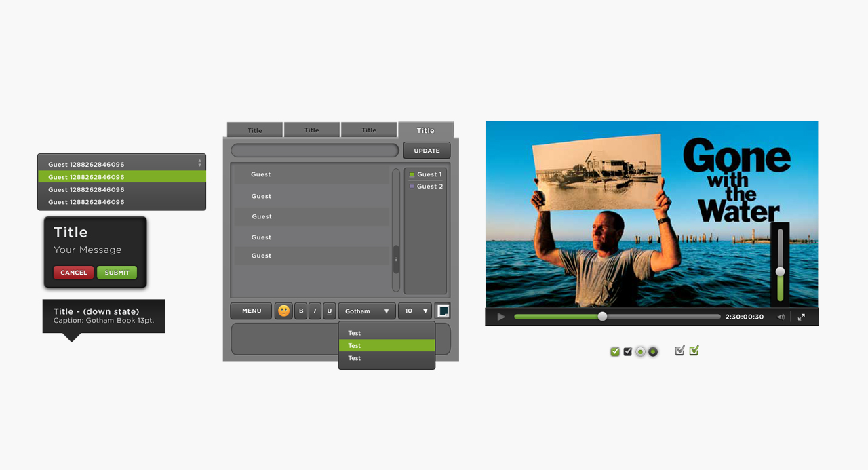The height and width of the screenshot is (470, 868).
Task: Click the input field beside the UPDATE button
Action: pyautogui.click(x=315, y=151)
